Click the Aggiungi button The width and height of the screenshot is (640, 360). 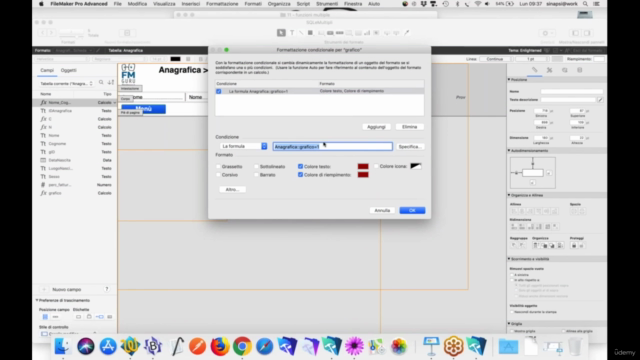click(376, 127)
